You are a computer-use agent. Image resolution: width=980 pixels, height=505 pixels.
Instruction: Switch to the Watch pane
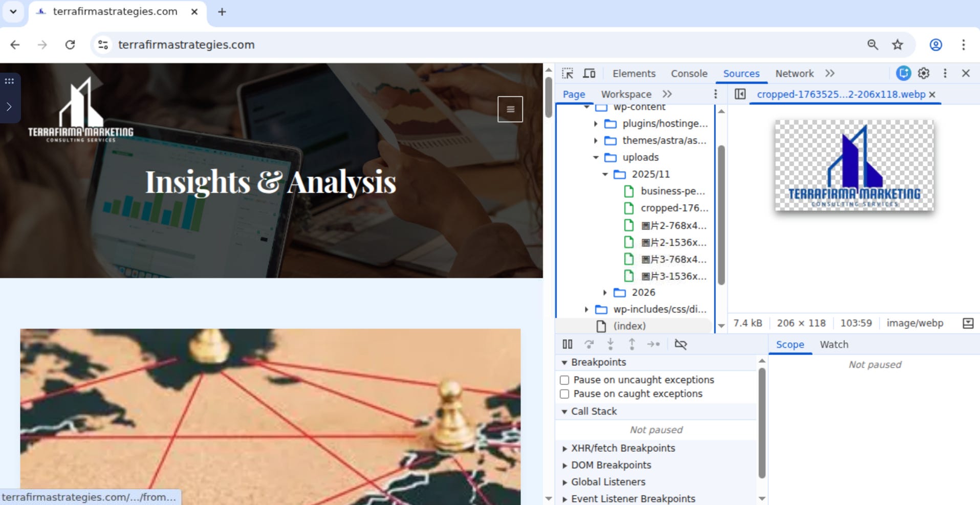[834, 344]
